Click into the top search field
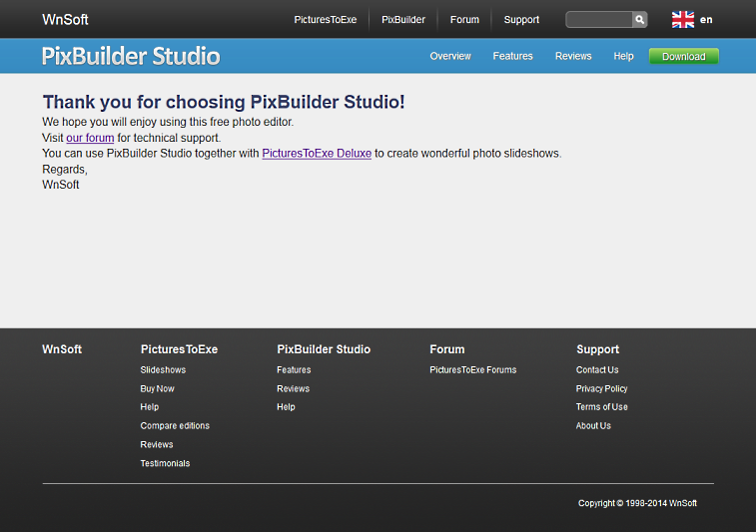This screenshot has width=756, height=532. click(599, 20)
